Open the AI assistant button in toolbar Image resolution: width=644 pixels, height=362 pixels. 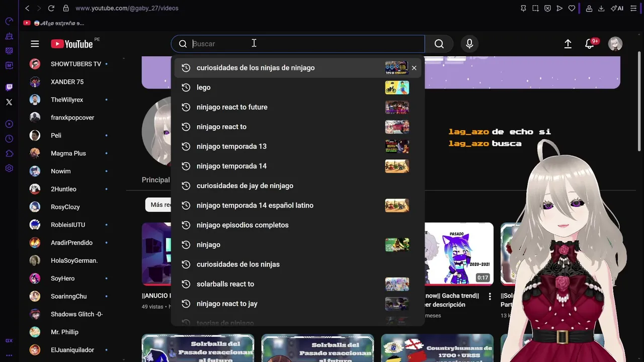pos(617,8)
